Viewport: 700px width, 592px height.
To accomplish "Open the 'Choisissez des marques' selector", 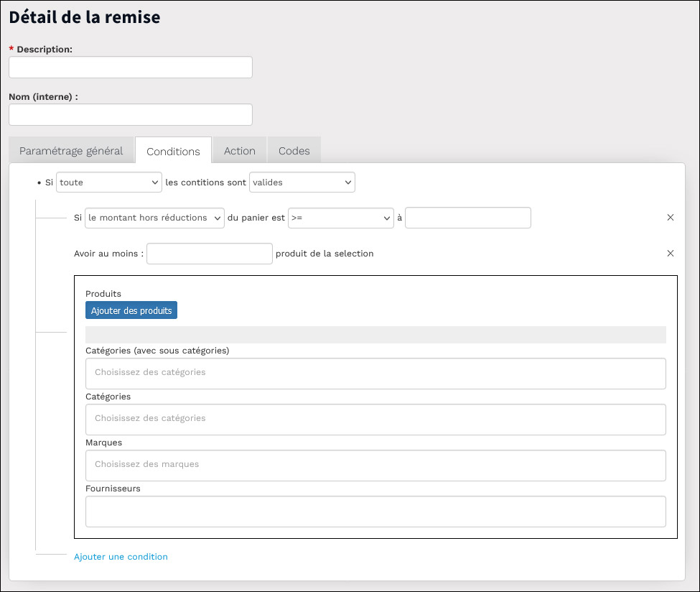I will click(x=375, y=466).
